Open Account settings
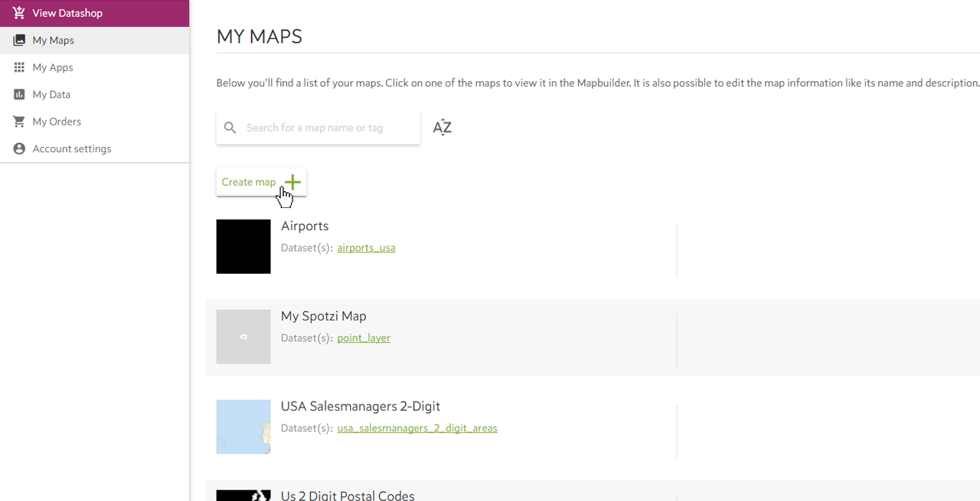The height and width of the screenshot is (501, 980). tap(95, 148)
